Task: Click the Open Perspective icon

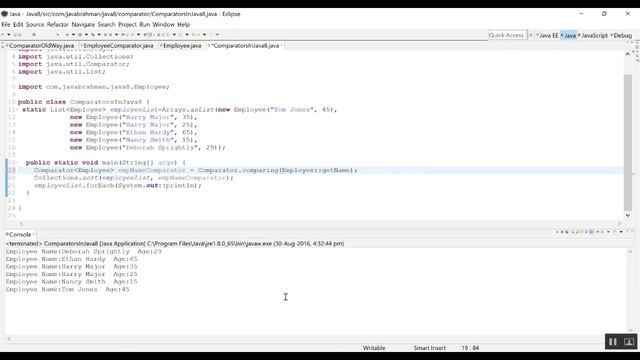Action: coord(531,36)
